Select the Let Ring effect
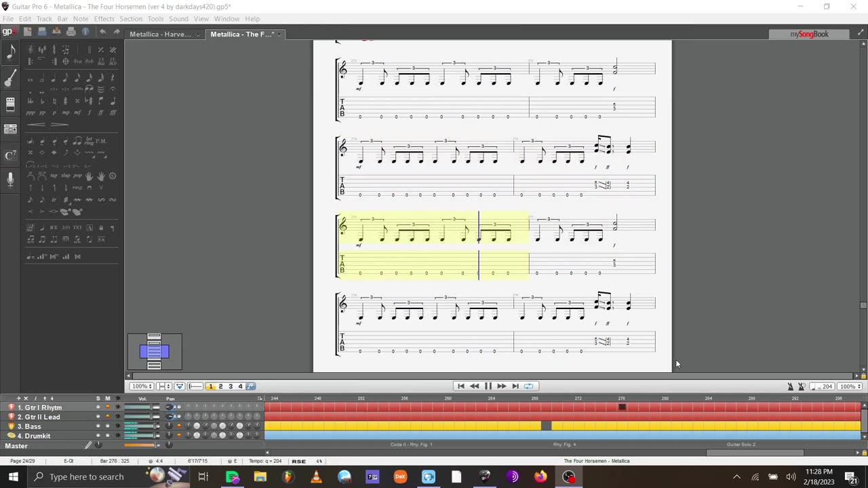 click(89, 141)
